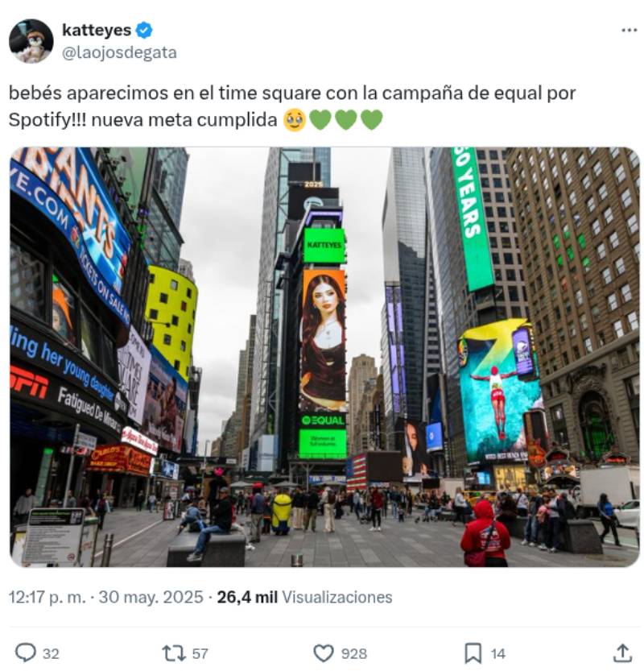Open the three-dot more options menu
This screenshot has width=644, height=671.
coord(629,31)
